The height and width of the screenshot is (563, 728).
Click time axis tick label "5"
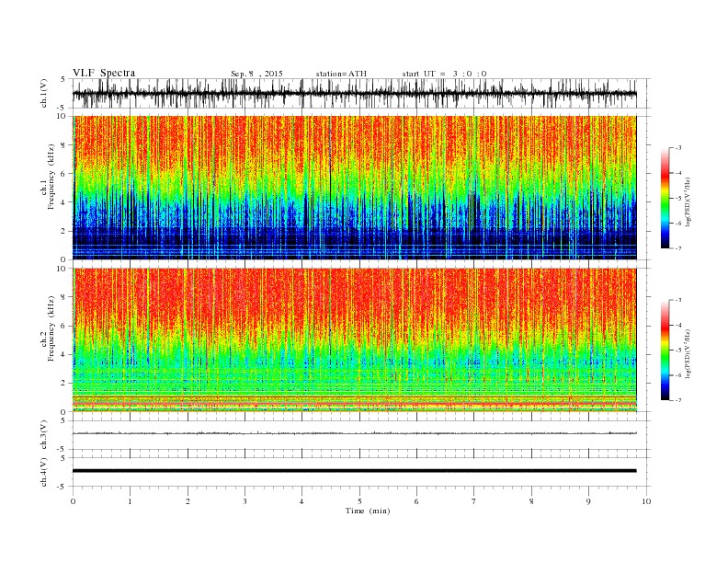tap(359, 501)
